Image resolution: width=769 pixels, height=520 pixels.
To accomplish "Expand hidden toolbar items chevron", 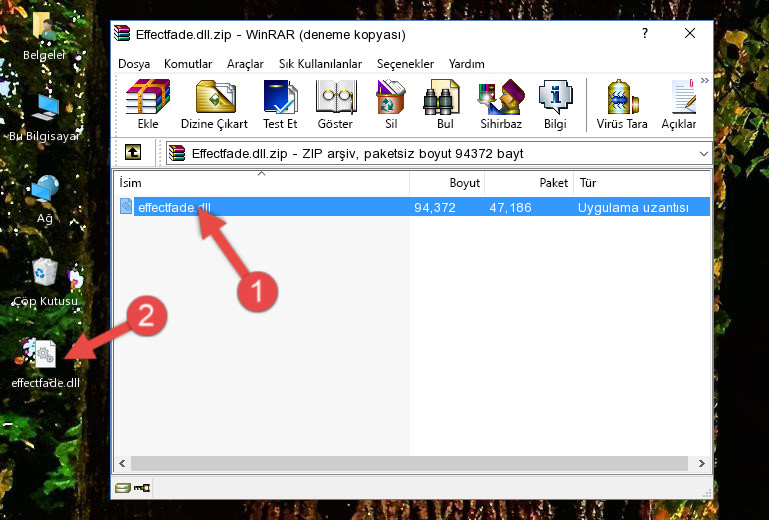I will (x=705, y=80).
